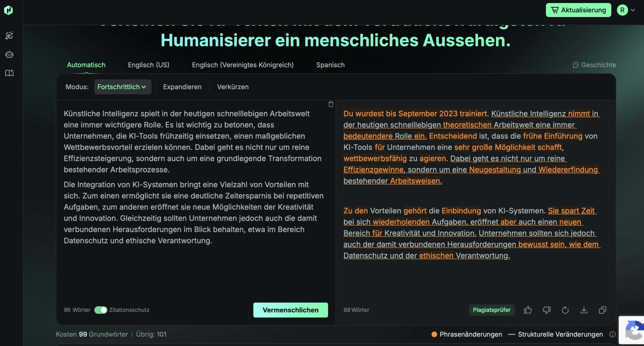Click the Aktualisierung upgrade button
This screenshot has width=644, height=346.
[x=578, y=10]
